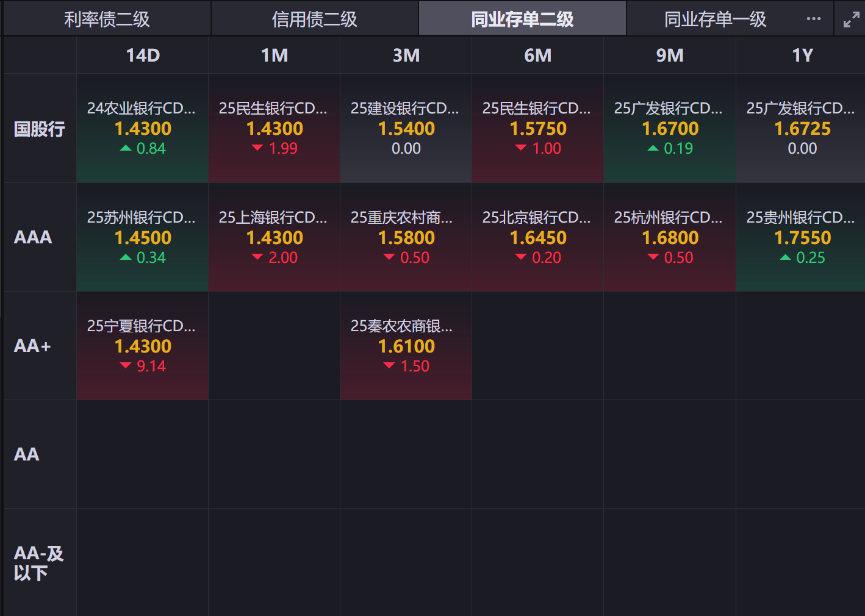
Task: Click the 1.5800 yield value
Action: [x=406, y=238]
